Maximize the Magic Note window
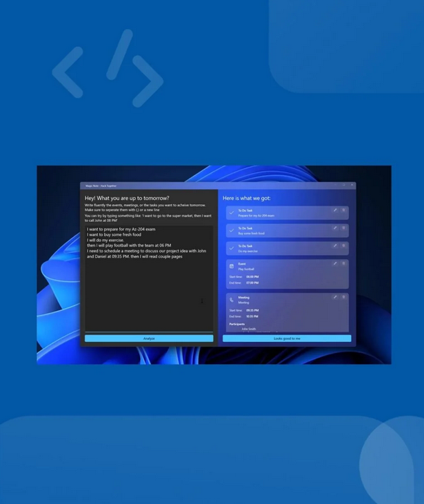424x504 pixels. 343,185
